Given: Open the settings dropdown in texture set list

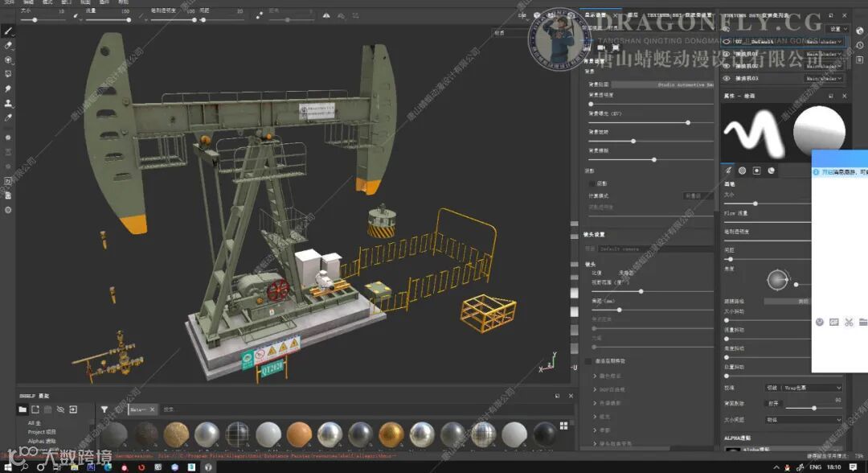Looking at the screenshot, I should click(838, 28).
